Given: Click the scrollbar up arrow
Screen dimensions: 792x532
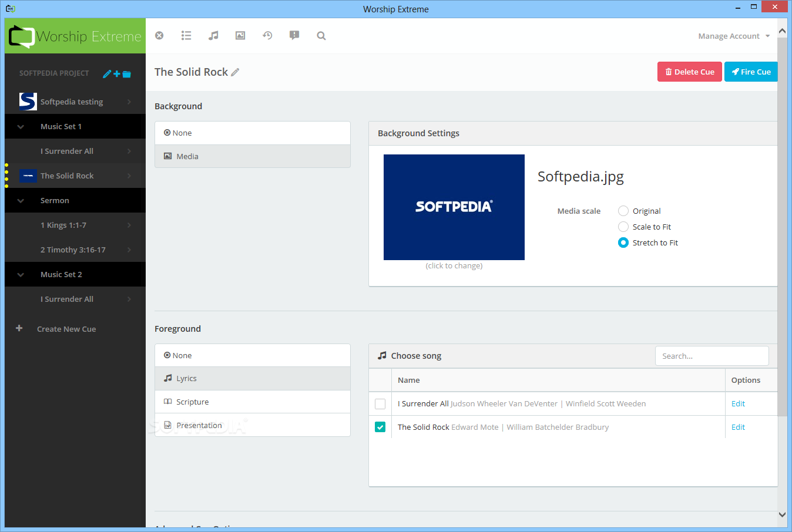Looking at the screenshot, I should [x=782, y=31].
